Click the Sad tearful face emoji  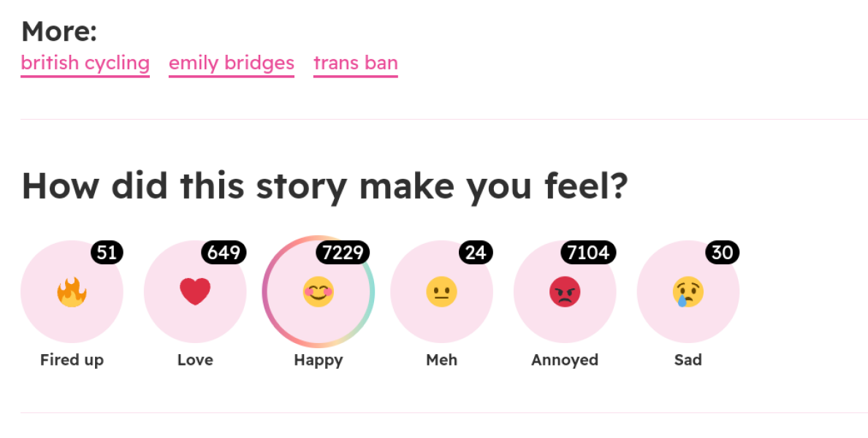pos(688,291)
